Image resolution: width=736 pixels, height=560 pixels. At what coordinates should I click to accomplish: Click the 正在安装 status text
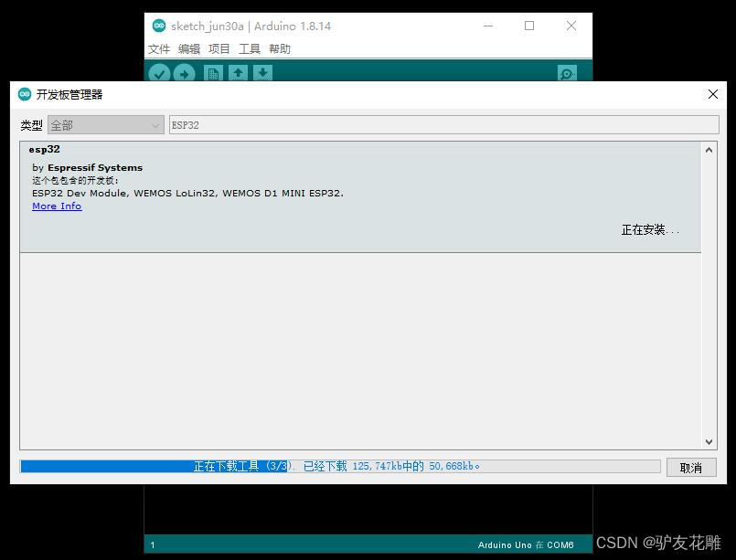pyautogui.click(x=650, y=230)
